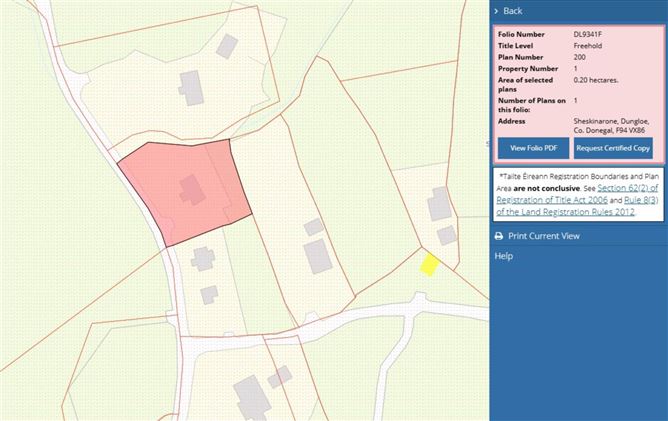Open Section 62(2) of Registration of Title Act link
The image size is (668, 421).
point(577,194)
